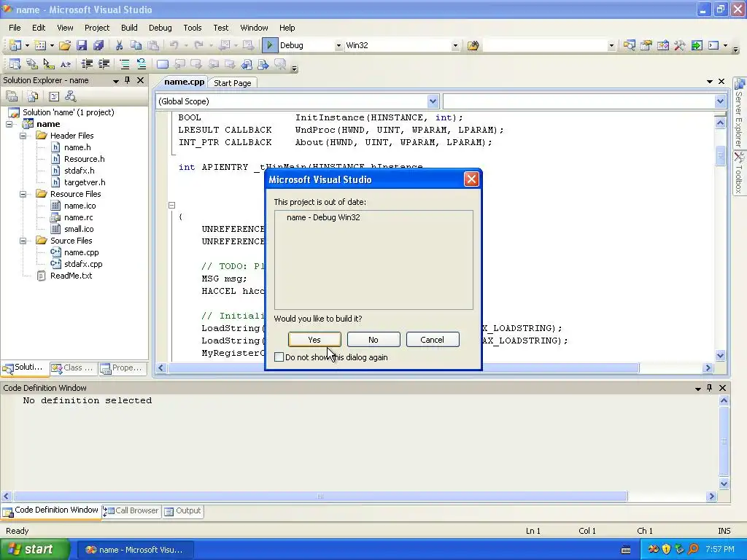Check Do not show this dialog again

point(279,357)
